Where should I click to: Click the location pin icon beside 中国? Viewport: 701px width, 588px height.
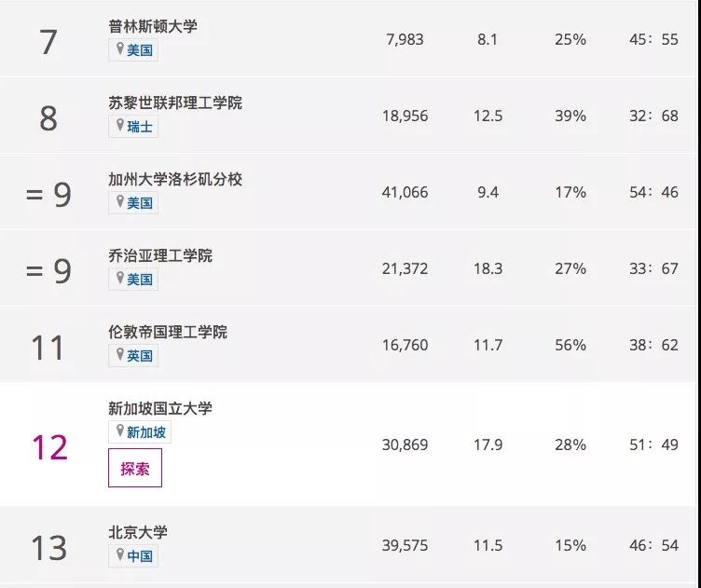click(119, 556)
